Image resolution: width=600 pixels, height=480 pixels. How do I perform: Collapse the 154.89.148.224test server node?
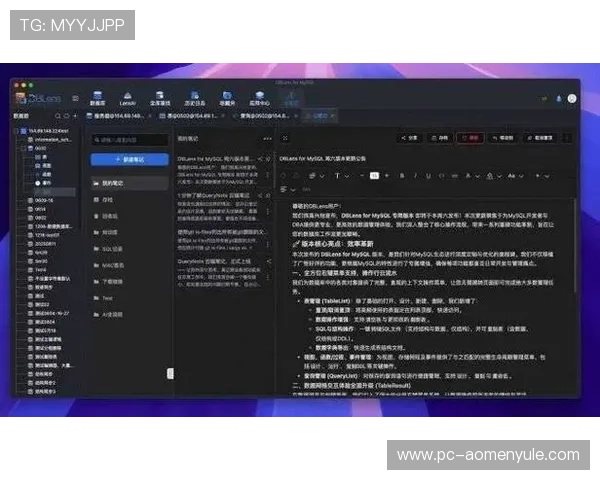(17, 131)
